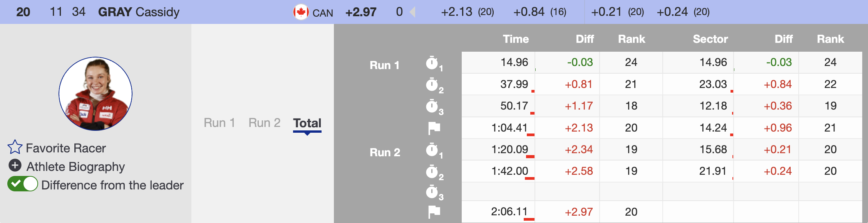
Task: Select the Total tab
Action: tap(307, 123)
